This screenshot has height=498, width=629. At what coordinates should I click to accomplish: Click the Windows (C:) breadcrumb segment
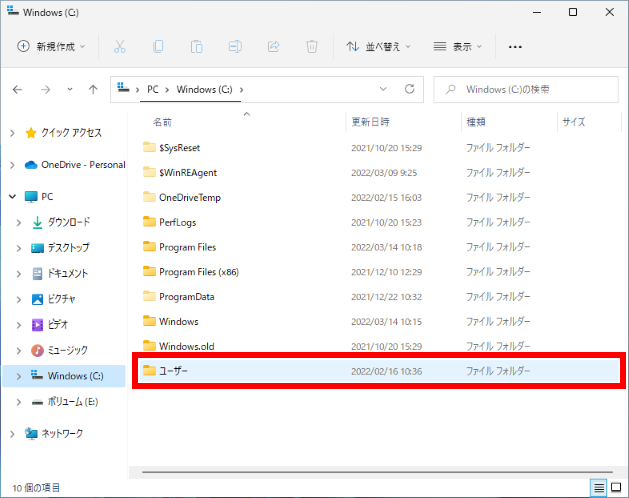[x=205, y=89]
